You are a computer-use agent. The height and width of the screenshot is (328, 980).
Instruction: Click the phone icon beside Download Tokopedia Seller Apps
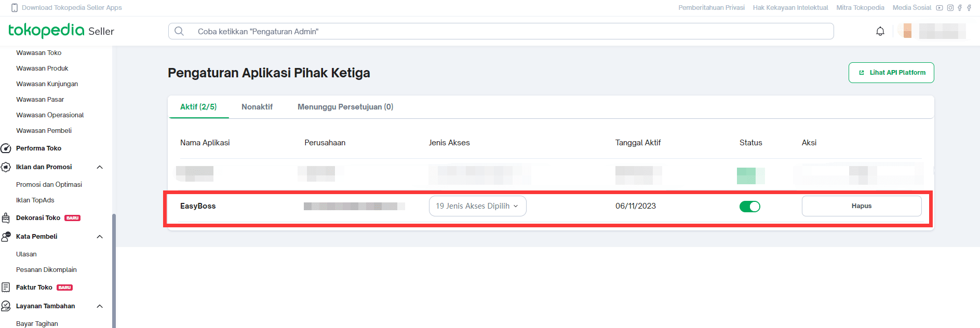(15, 8)
